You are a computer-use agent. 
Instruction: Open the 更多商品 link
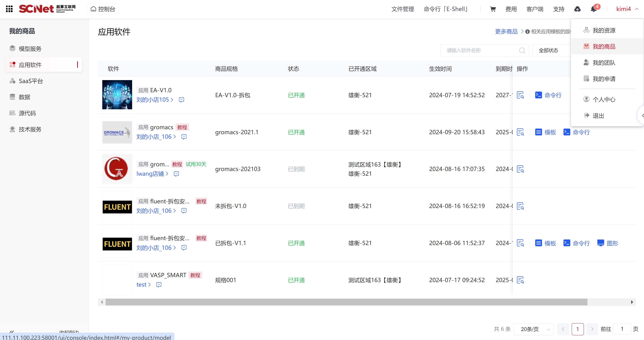tap(506, 31)
